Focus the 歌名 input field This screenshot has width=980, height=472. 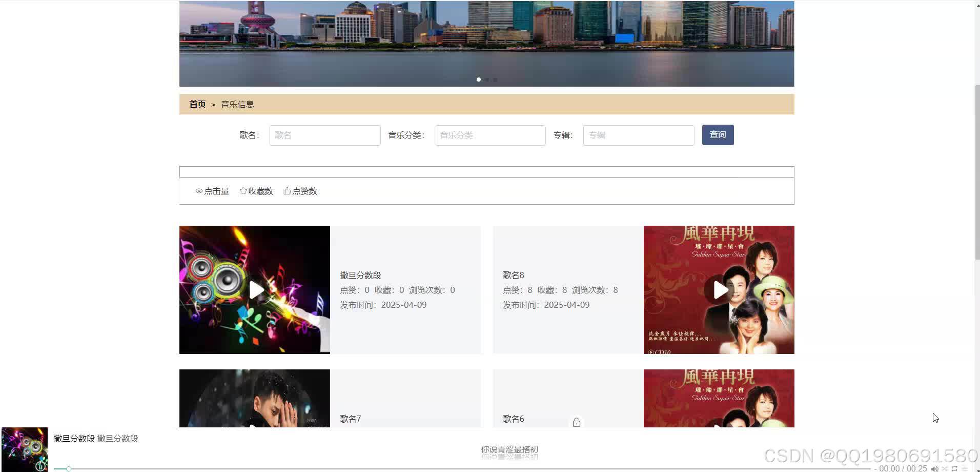point(325,135)
